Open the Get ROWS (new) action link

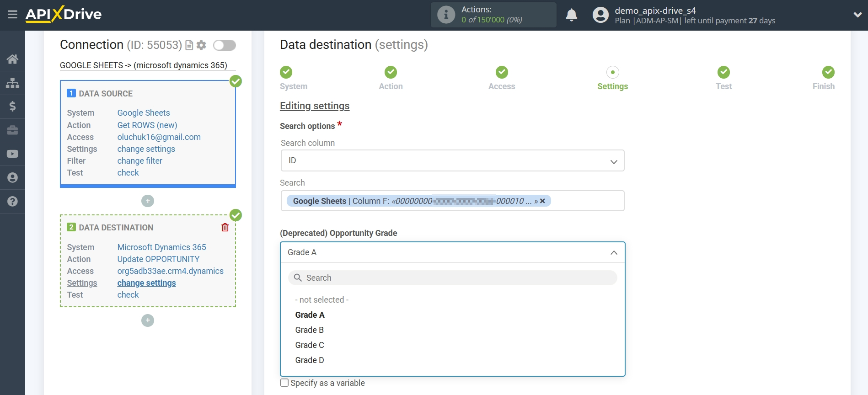click(147, 125)
